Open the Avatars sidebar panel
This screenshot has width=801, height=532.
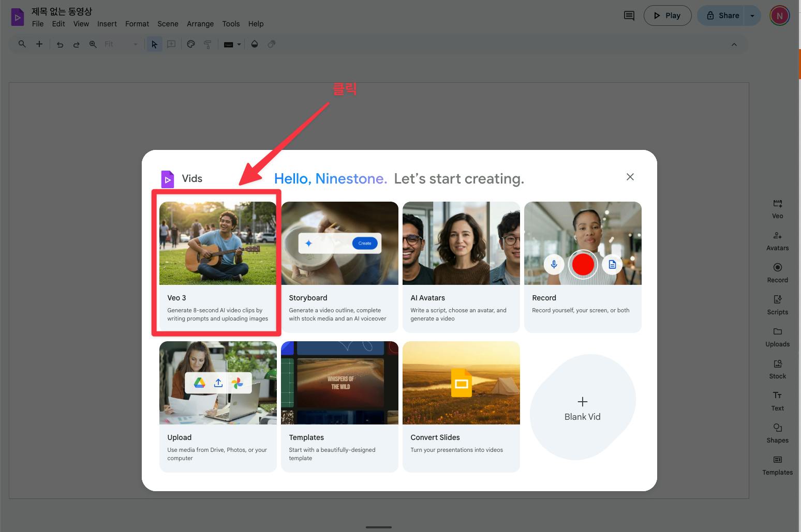click(777, 241)
